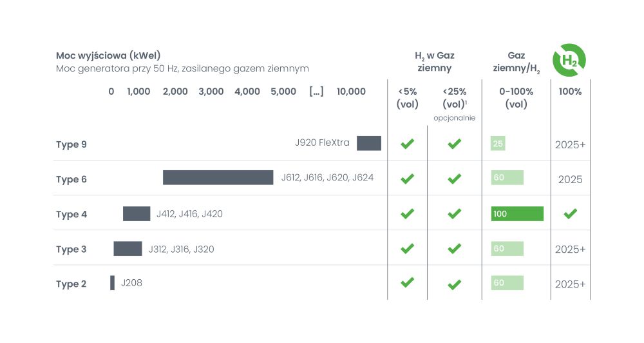Click Type 6 checkmark under <25% (vol)
Image resolution: width=644 pixels, height=343 pixels.
(454, 179)
